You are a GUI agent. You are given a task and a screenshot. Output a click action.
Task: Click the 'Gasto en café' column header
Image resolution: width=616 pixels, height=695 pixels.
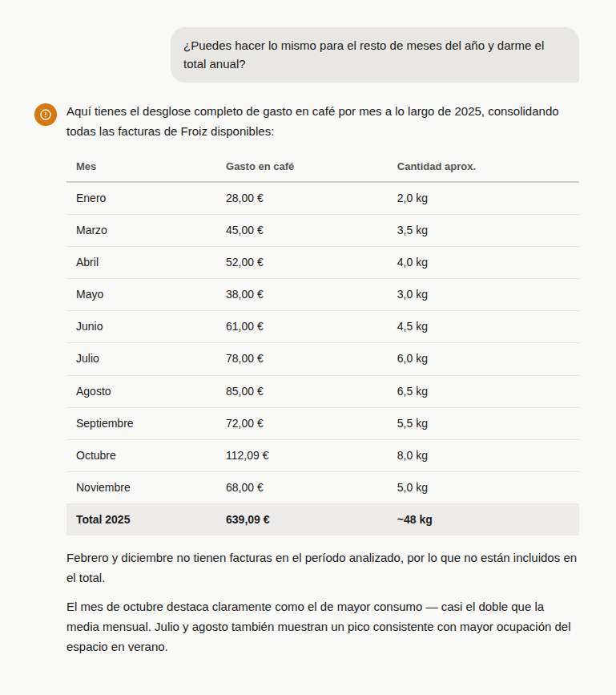coord(260,167)
